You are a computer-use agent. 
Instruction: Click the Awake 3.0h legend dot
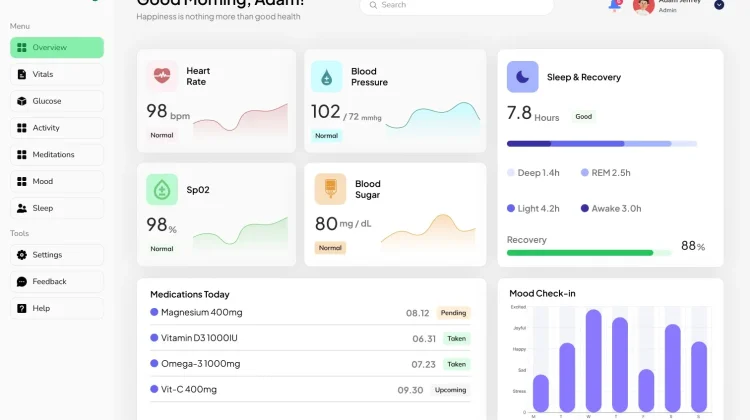click(x=585, y=209)
